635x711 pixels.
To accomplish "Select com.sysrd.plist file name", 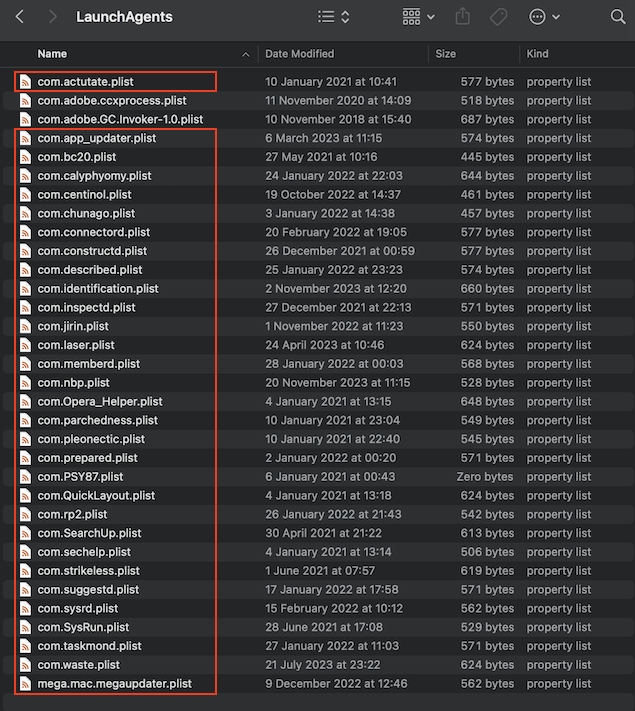I will click(x=78, y=609).
